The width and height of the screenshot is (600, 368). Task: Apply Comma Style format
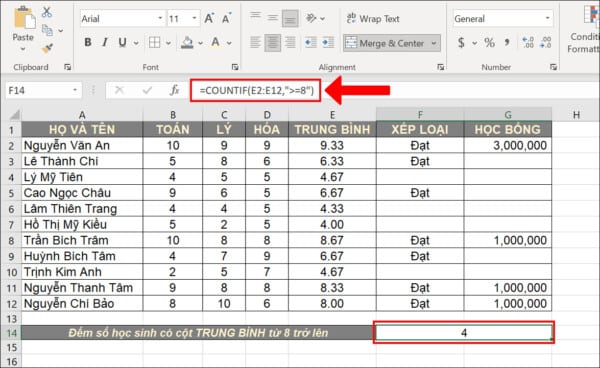[x=507, y=42]
